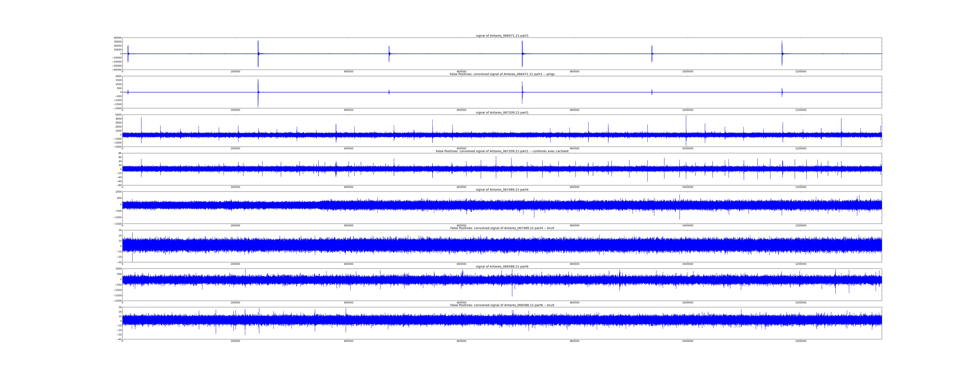Screen dimensions: 980x377
Task: Click the 'Antares_067489.21-part4 -- bruit' convolved title
Action: (x=502, y=228)
